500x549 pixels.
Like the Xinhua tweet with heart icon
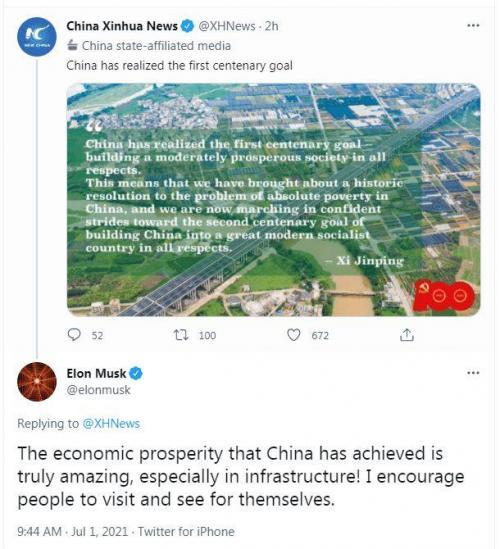click(294, 335)
